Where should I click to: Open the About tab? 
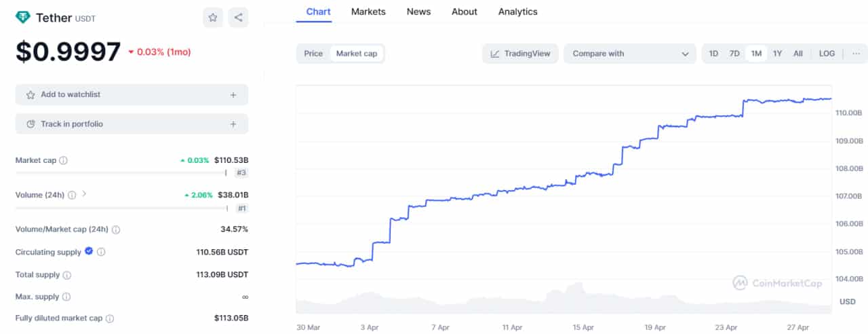tap(465, 12)
